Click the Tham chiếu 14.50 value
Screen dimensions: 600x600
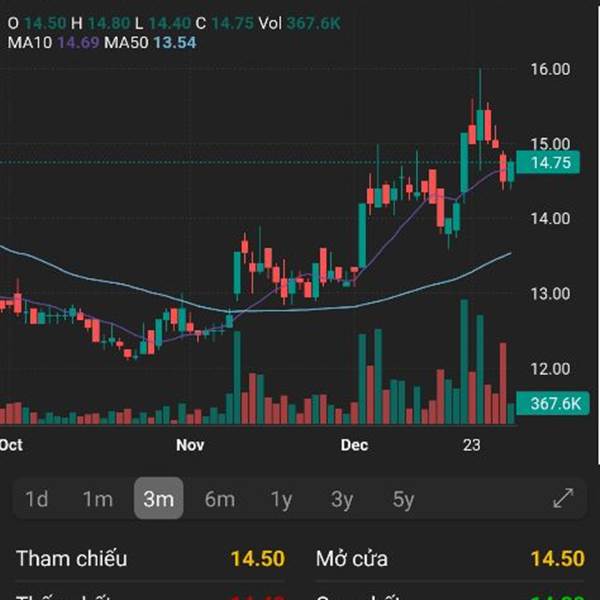coord(258,558)
